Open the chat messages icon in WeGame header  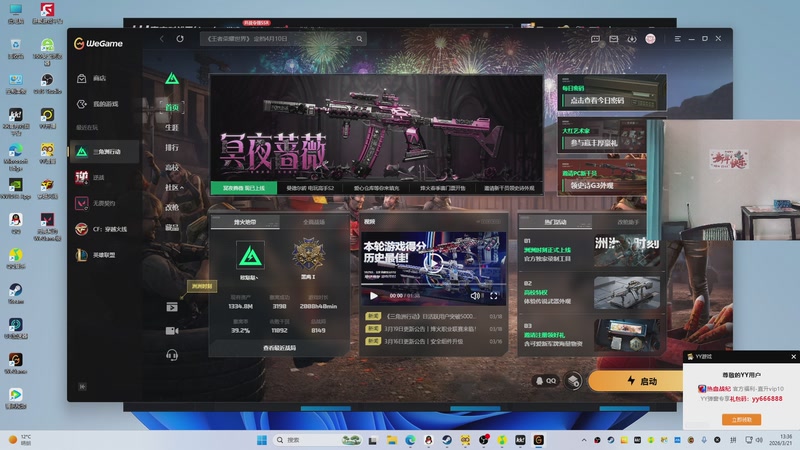[595, 39]
